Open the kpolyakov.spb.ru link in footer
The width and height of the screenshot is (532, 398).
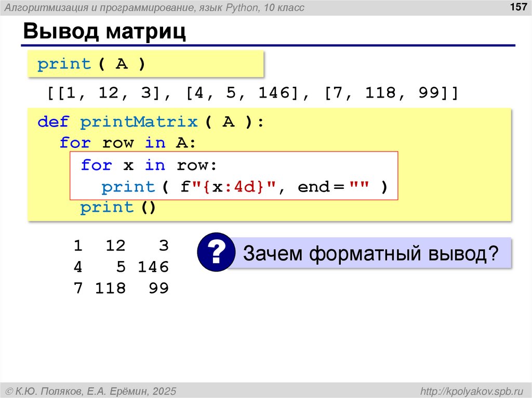pos(472,391)
